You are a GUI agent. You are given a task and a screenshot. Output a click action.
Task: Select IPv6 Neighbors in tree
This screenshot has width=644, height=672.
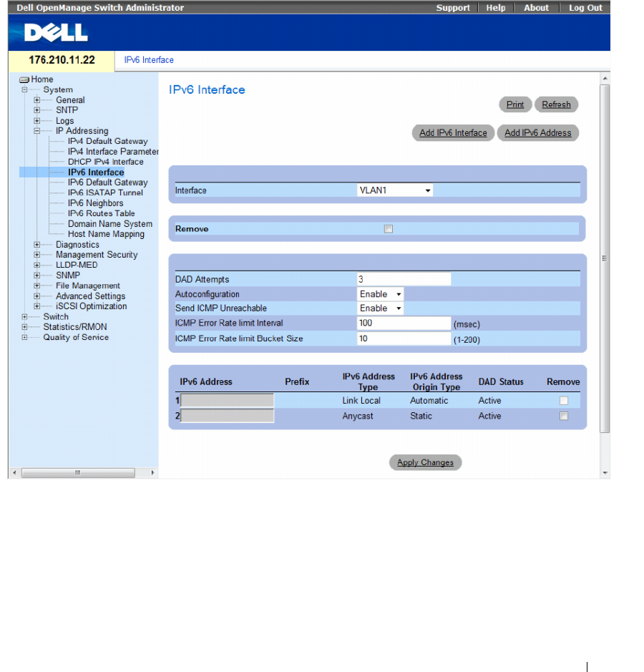pyautogui.click(x=96, y=203)
